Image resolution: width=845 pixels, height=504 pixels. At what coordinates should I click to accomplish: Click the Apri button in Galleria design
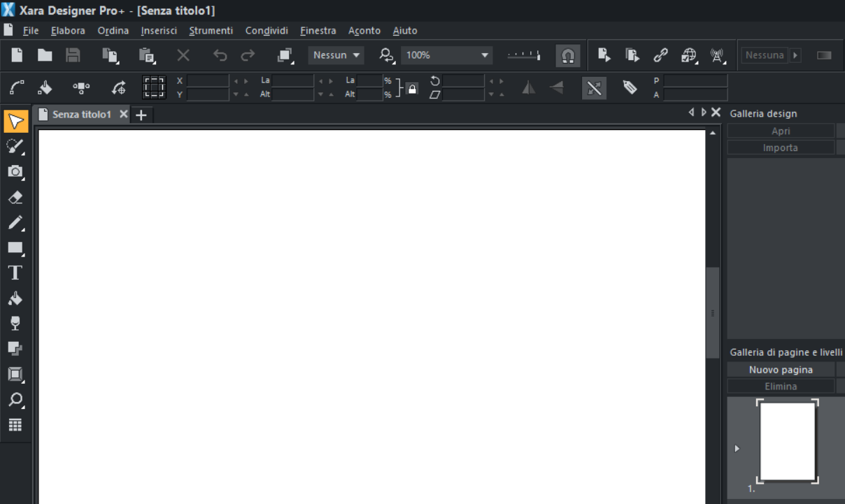coord(781,131)
